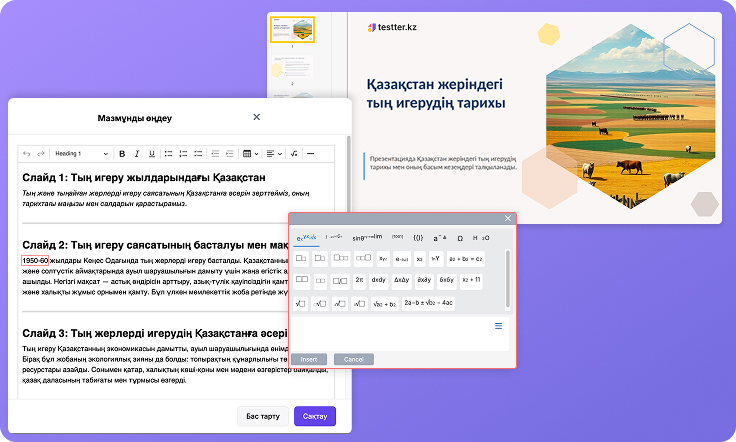Click the formula input text area
The image size is (736, 442).
click(x=400, y=334)
